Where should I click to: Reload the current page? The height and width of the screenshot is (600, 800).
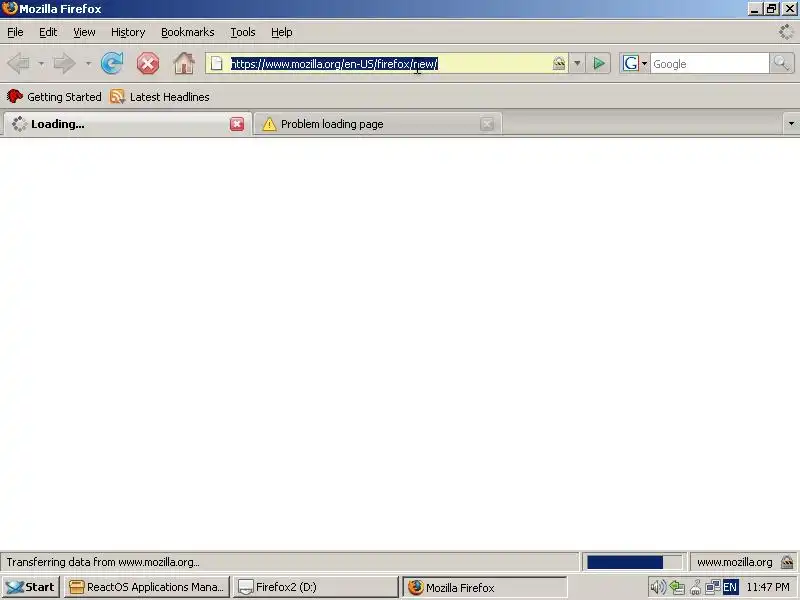pyautogui.click(x=112, y=64)
